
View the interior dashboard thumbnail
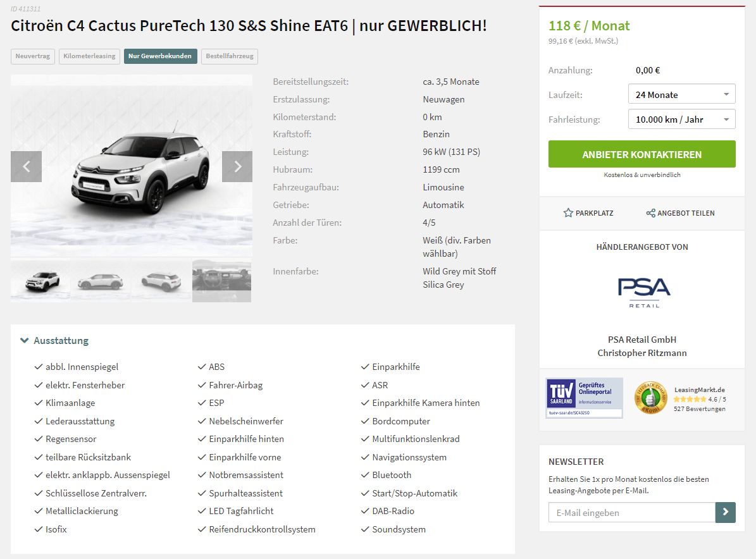222,281
